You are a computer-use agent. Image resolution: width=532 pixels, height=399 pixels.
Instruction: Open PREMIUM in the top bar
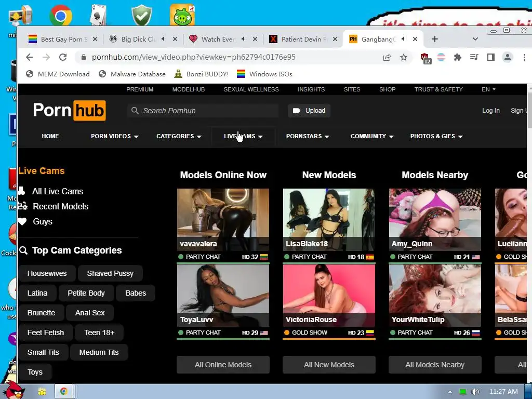click(140, 89)
